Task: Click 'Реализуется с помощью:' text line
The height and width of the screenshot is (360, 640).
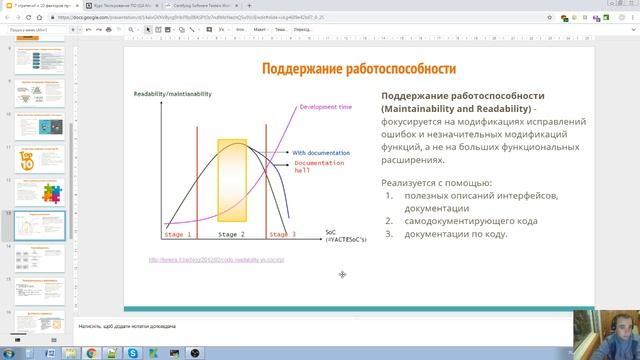Action: pos(436,183)
